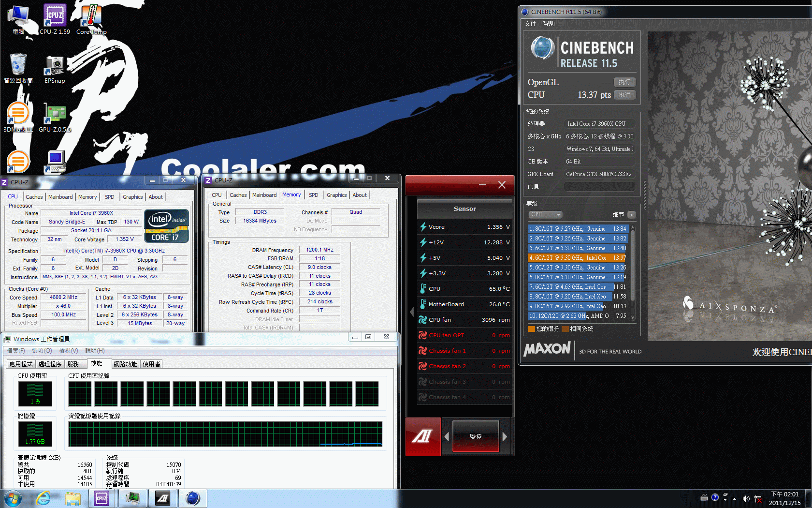Click the help question mark tray icon

pos(715,497)
